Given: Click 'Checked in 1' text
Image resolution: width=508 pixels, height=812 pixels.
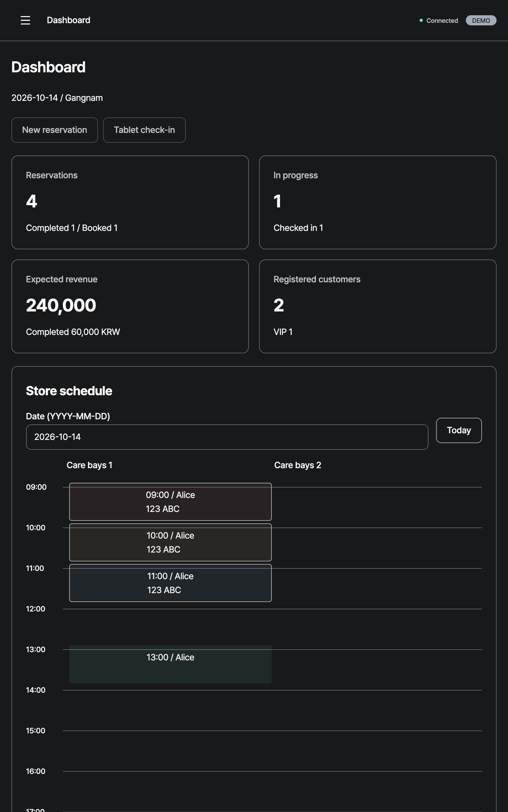Looking at the screenshot, I should 298,228.
